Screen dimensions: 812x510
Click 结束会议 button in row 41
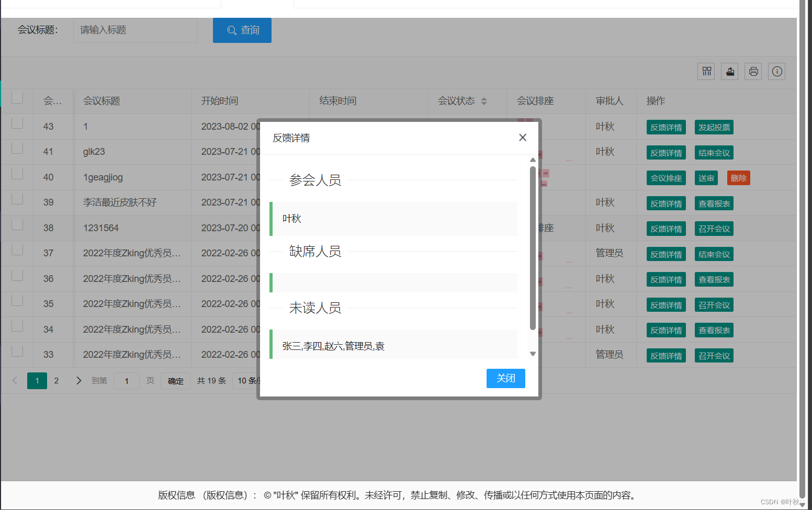click(714, 153)
